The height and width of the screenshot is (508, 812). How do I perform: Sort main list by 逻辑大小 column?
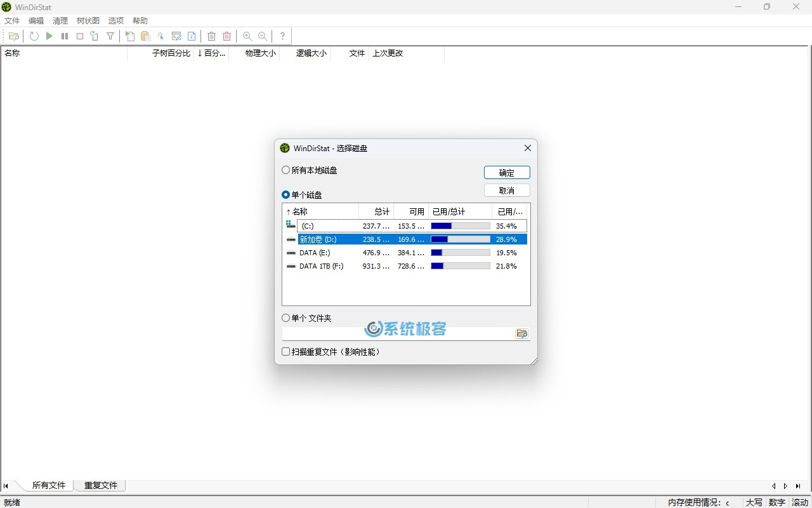304,53
